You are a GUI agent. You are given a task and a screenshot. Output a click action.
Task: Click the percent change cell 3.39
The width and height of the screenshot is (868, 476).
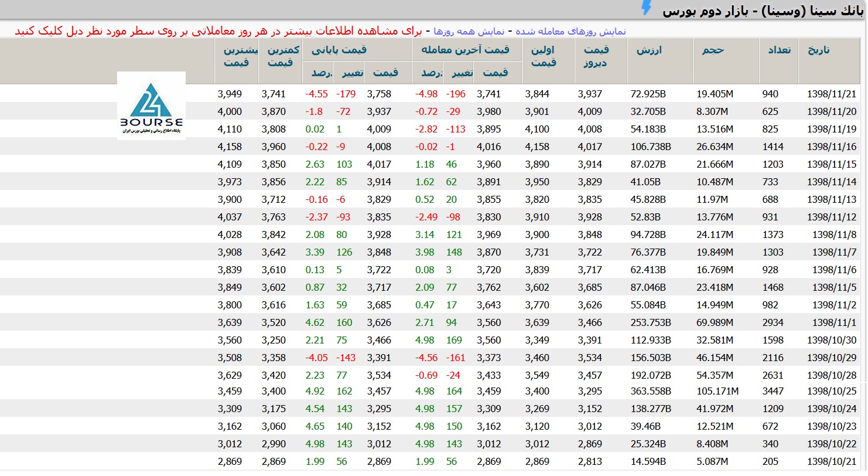314,252
